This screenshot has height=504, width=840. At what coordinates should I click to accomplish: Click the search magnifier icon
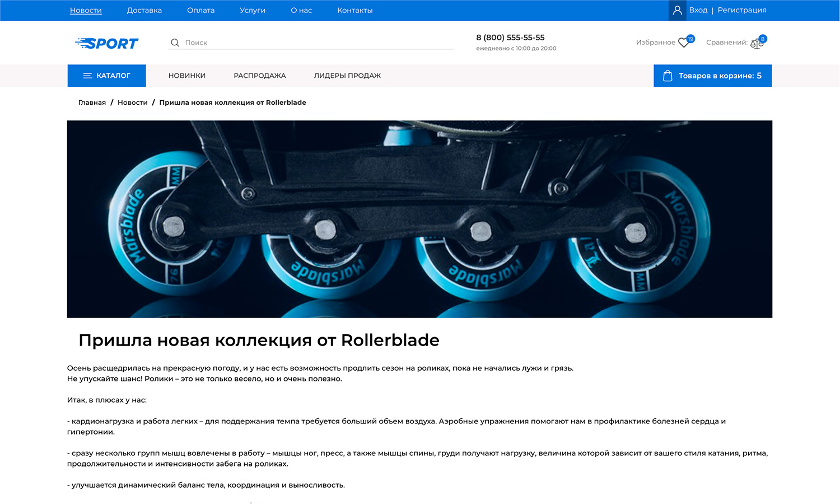[175, 43]
